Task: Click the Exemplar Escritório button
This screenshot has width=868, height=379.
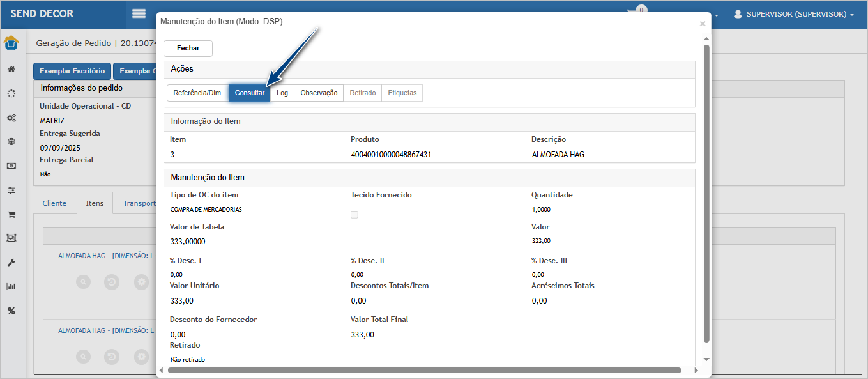Action: 72,71
